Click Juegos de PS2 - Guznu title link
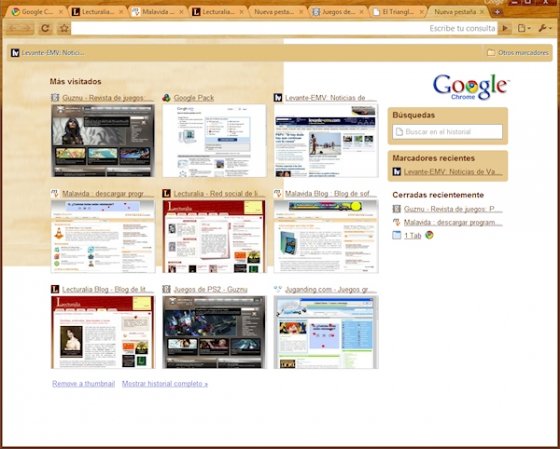 (x=211, y=289)
